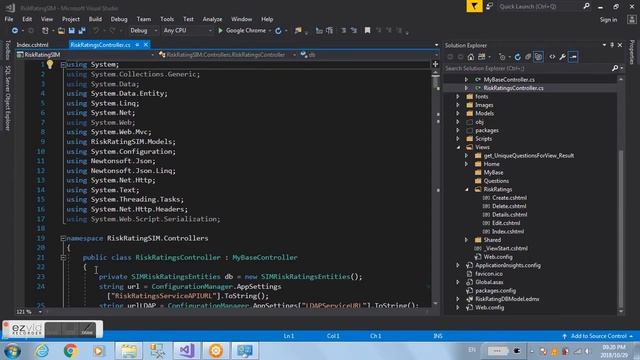Click the Navigate Backward toolbar icon
Image resolution: width=640 pixels, height=360 pixels.
(x=15, y=31)
